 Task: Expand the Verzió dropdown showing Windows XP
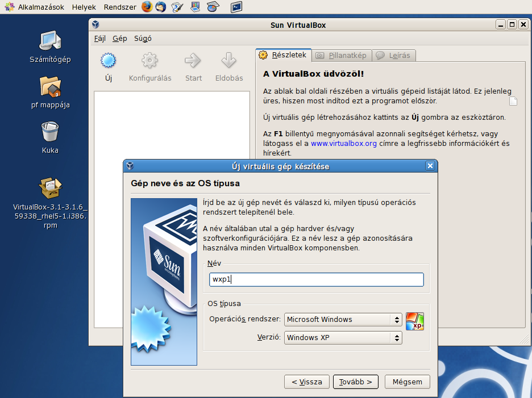click(343, 338)
